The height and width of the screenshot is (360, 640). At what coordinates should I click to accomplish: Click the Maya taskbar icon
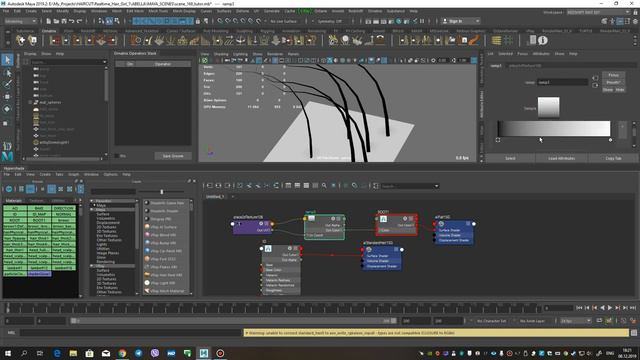click(204, 353)
